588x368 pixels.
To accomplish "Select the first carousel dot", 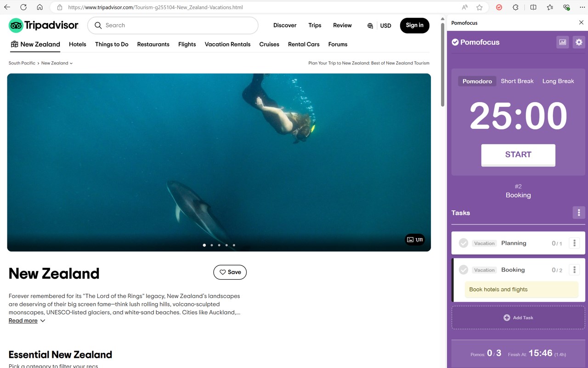I will coord(204,245).
